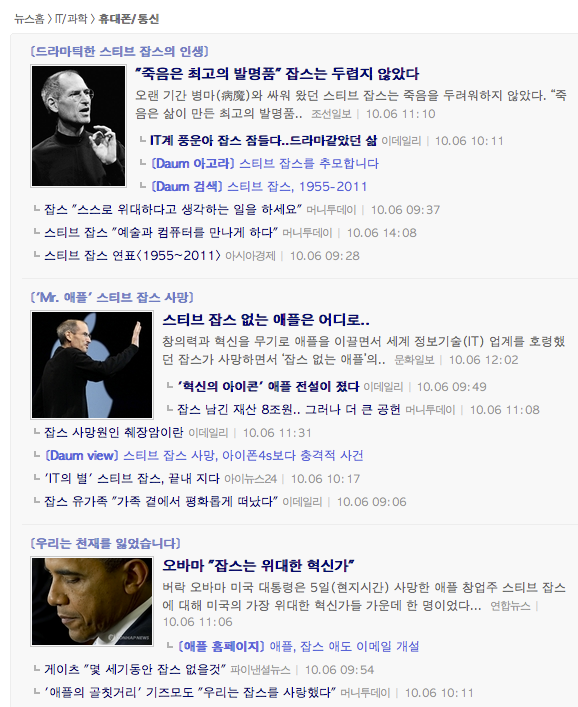Image resolution: width=578 pixels, height=707 pixels.
Task: Open article 스티브 잡스 연표(1955~2011)
Action: tap(133, 256)
